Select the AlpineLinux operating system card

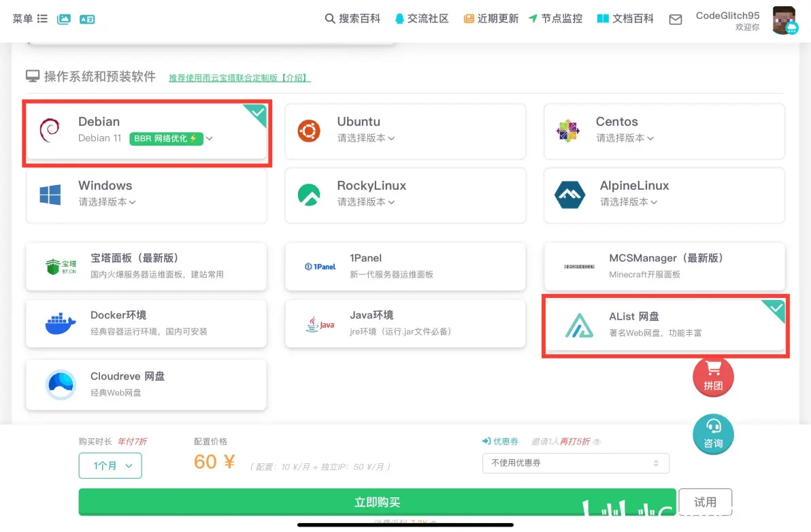pyautogui.click(x=664, y=195)
